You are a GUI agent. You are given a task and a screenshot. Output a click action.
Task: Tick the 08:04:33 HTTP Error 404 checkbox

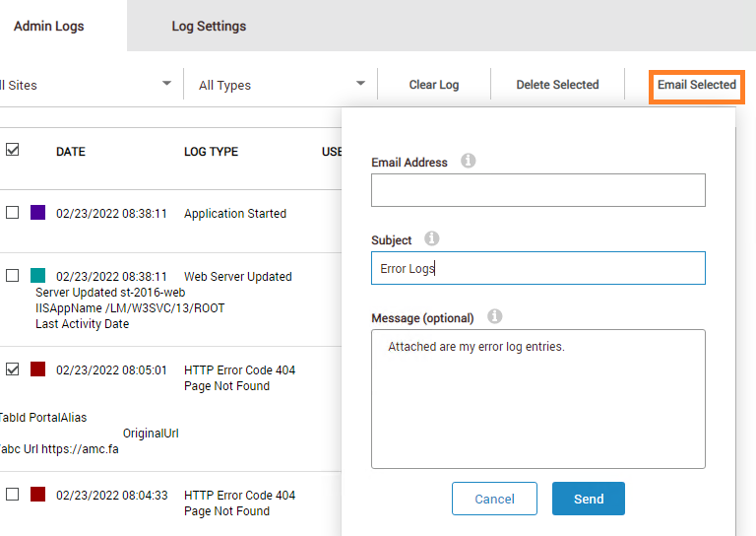point(13,494)
